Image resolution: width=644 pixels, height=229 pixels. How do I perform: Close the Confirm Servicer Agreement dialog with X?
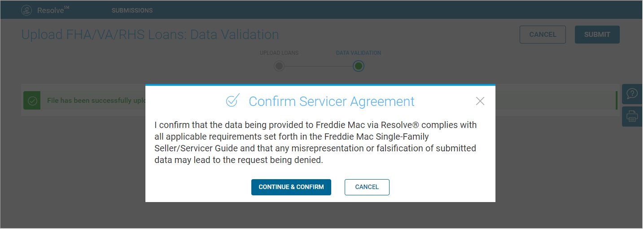point(480,101)
